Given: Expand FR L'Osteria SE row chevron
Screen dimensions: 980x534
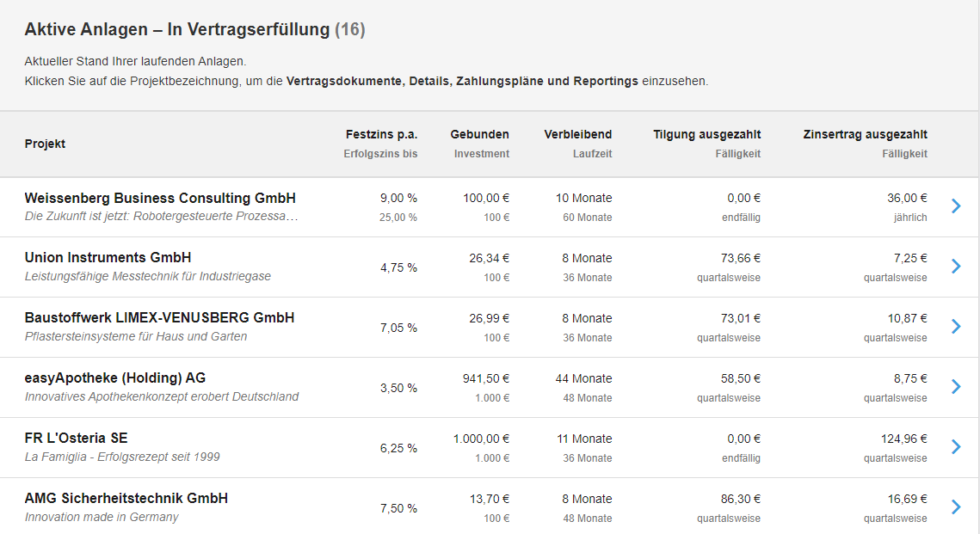Looking at the screenshot, I should pyautogui.click(x=956, y=447).
